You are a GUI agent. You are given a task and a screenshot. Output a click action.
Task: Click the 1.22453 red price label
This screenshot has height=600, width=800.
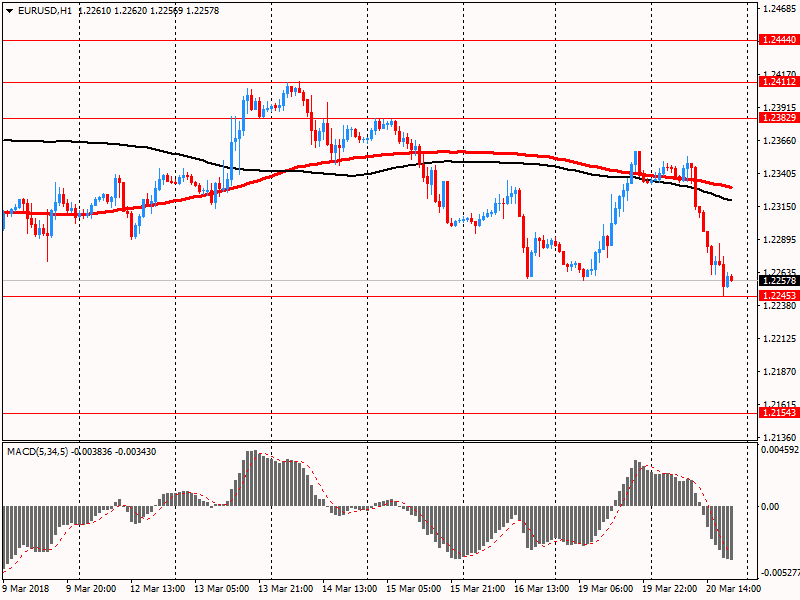[778, 296]
